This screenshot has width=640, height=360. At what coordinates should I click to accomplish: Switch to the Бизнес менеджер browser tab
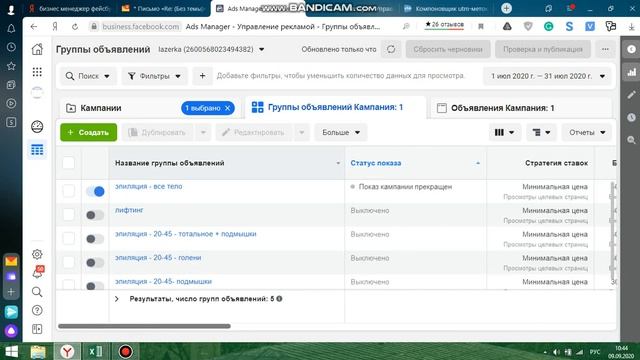(70, 8)
